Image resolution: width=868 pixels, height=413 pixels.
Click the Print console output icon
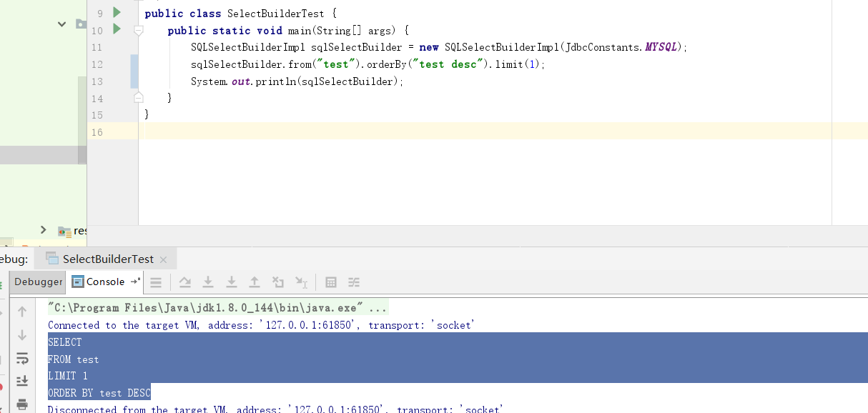pyautogui.click(x=22, y=404)
